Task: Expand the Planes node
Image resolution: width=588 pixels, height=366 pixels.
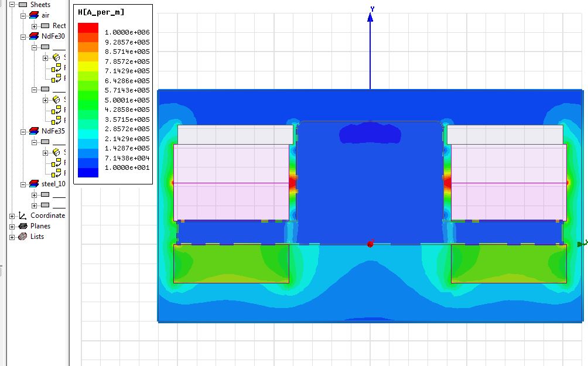Action: pyautogui.click(x=12, y=227)
